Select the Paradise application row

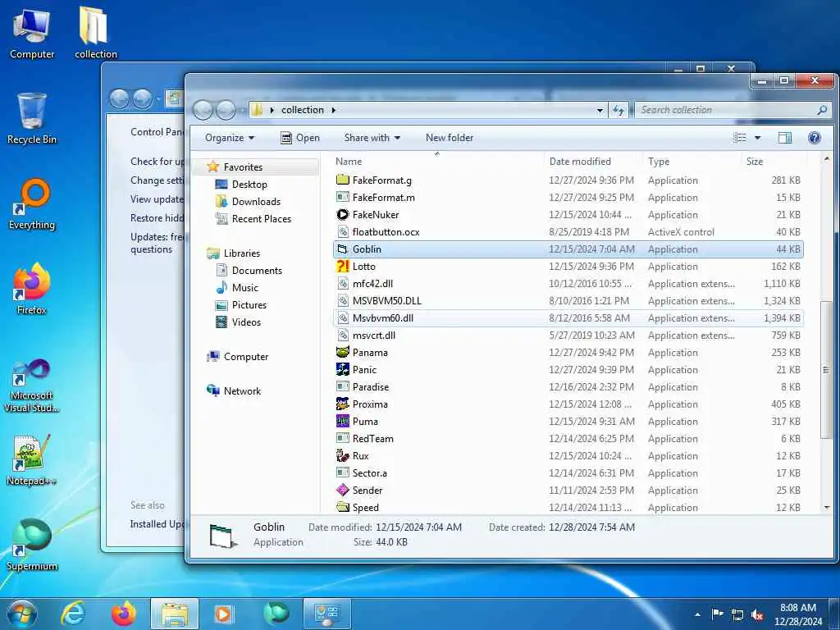tap(568, 387)
